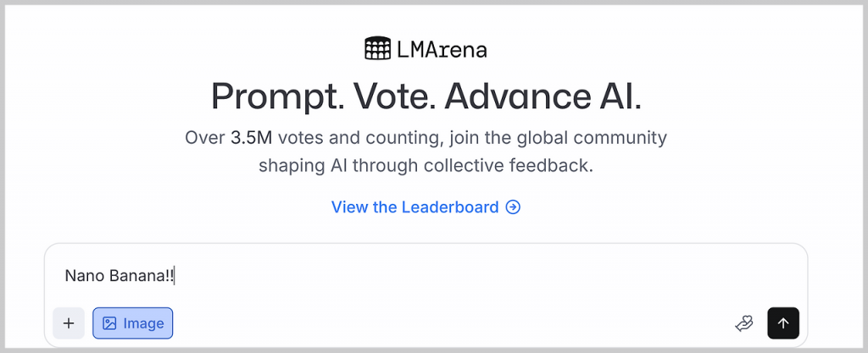Click the LMArena wordmark text
Screen dimensions: 868x353
pos(442,50)
